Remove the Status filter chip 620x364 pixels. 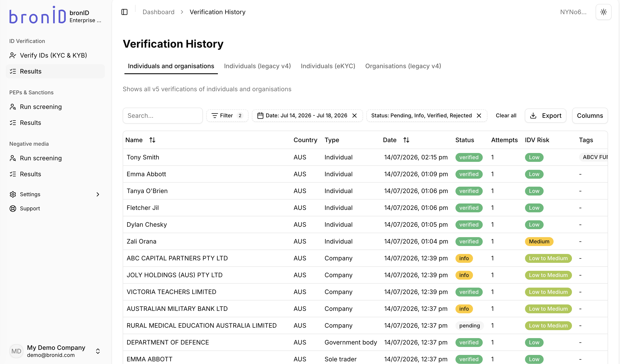[x=479, y=116]
